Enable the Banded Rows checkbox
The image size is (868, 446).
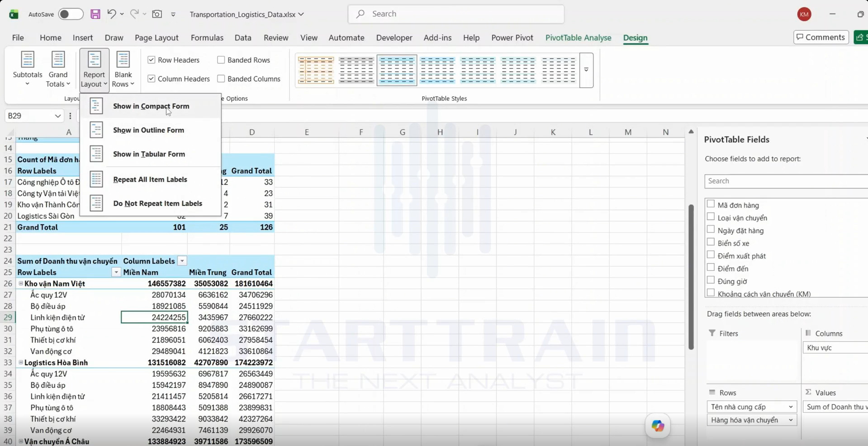coord(221,60)
